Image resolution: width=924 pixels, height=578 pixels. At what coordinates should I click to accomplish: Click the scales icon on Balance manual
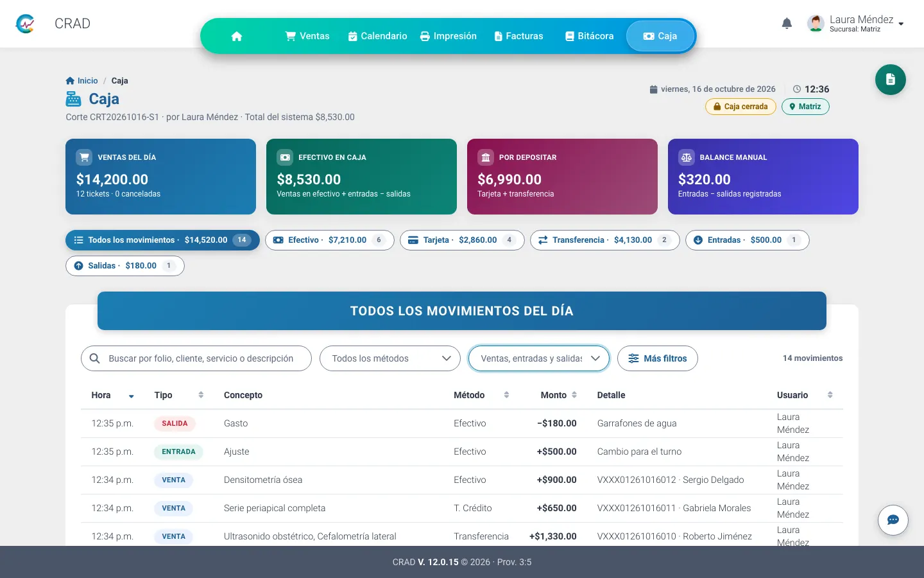click(687, 157)
